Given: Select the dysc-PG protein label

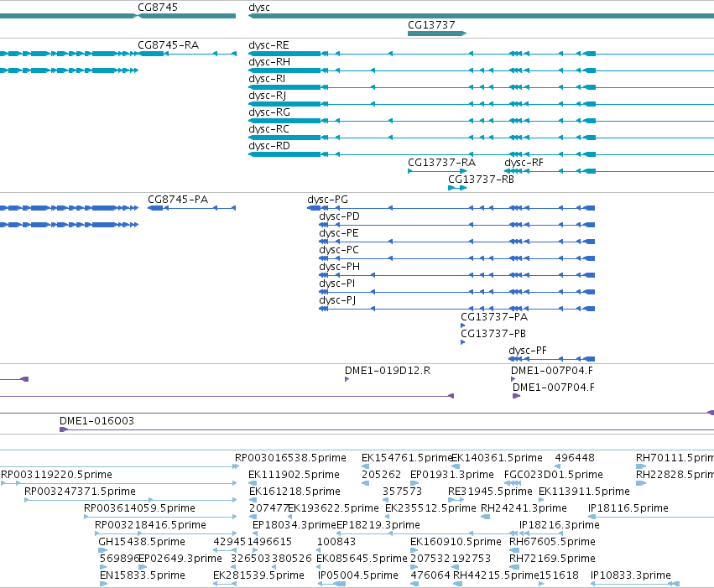Looking at the screenshot, I should coord(327,200).
